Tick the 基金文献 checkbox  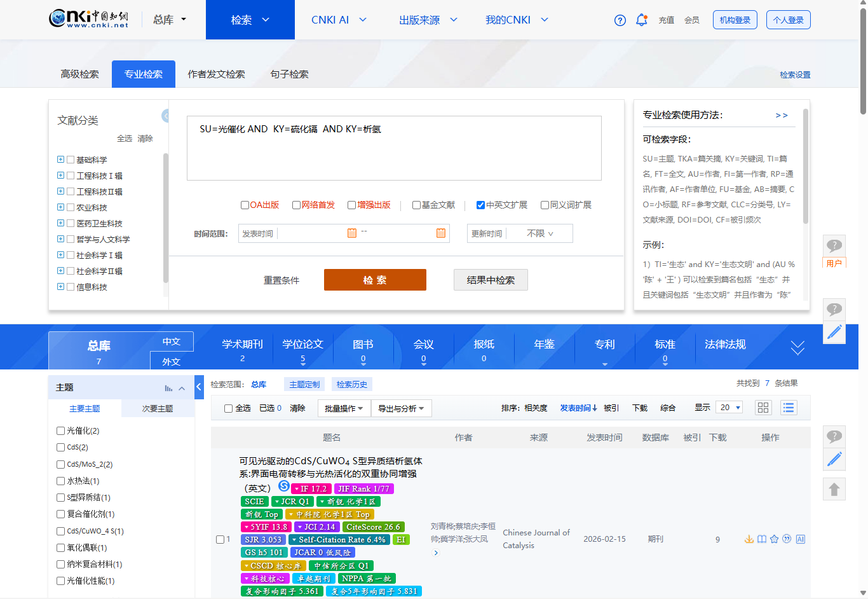tap(416, 205)
